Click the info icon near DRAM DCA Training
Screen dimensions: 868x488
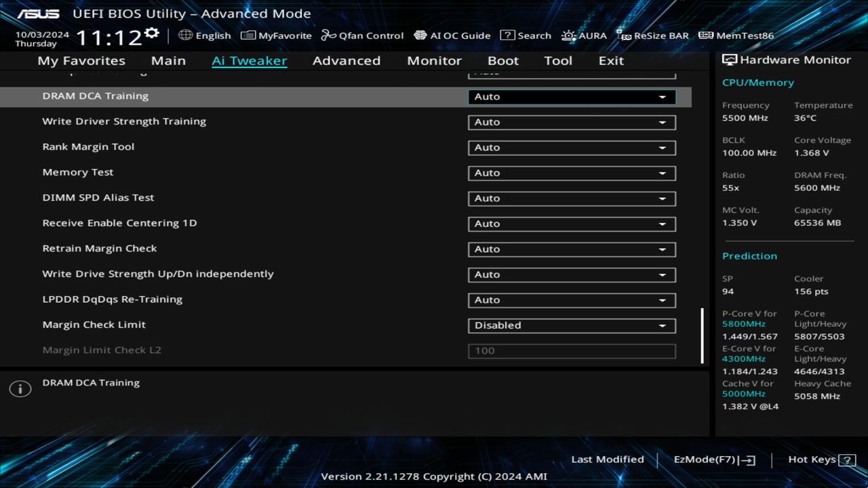20,388
